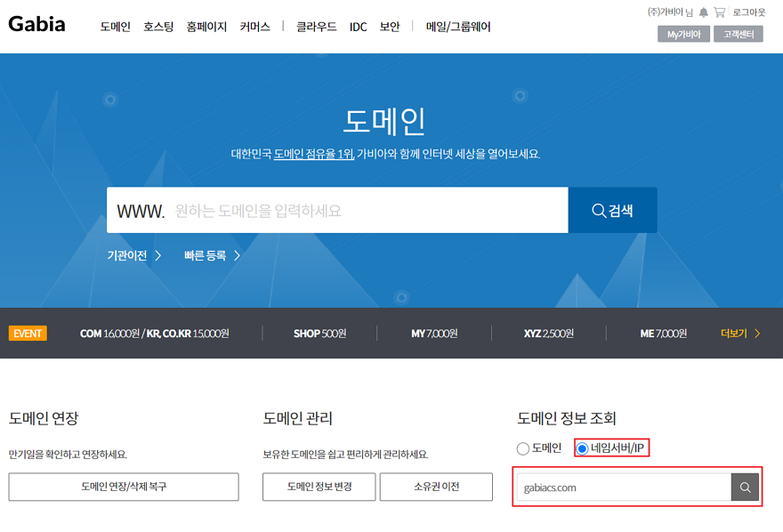Screen dimensions: 783x532
Task: Click the XYZ 2,500원 promotion
Action: click(549, 334)
